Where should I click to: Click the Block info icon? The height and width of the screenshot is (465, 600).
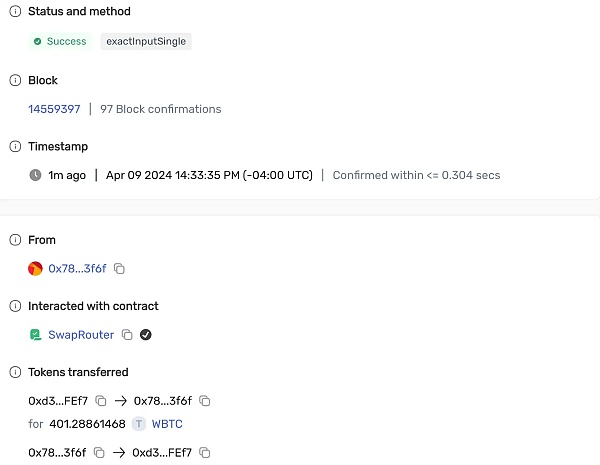point(15,80)
